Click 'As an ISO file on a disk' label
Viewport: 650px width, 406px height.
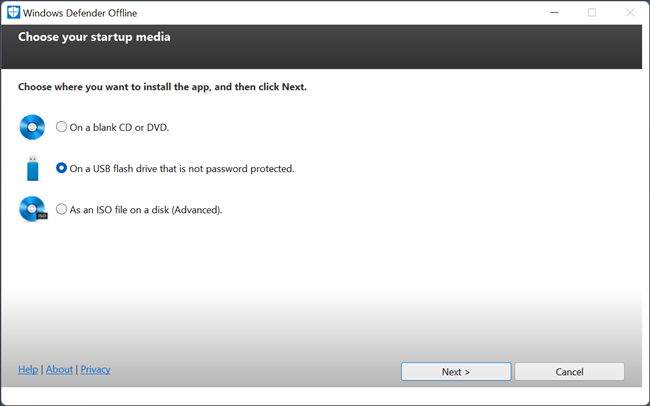(146, 210)
